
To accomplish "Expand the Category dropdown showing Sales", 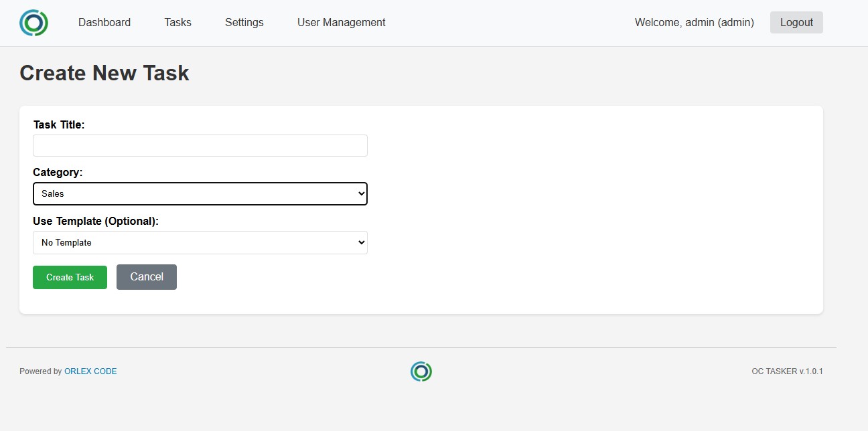I will (200, 194).
